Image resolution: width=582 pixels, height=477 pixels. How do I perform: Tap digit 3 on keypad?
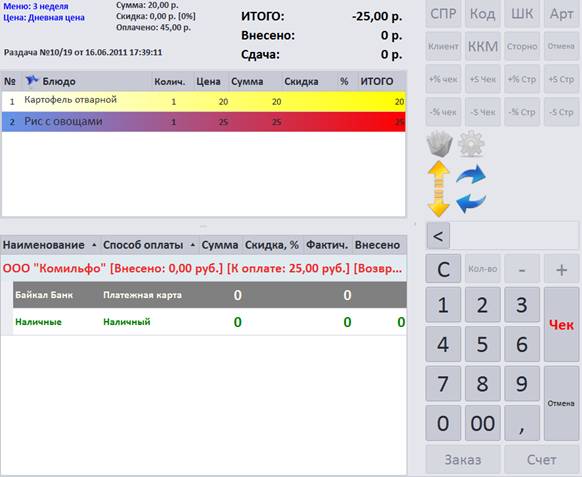coord(522,305)
